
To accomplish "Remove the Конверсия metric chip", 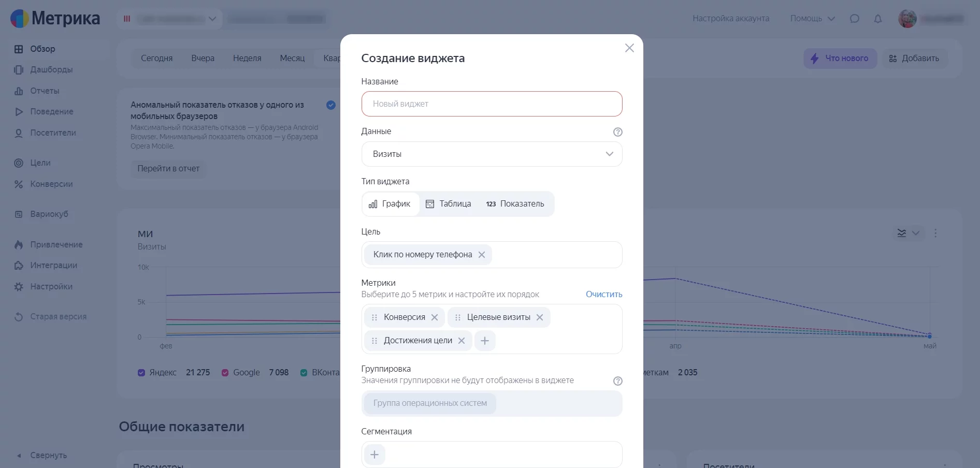I will tap(435, 317).
